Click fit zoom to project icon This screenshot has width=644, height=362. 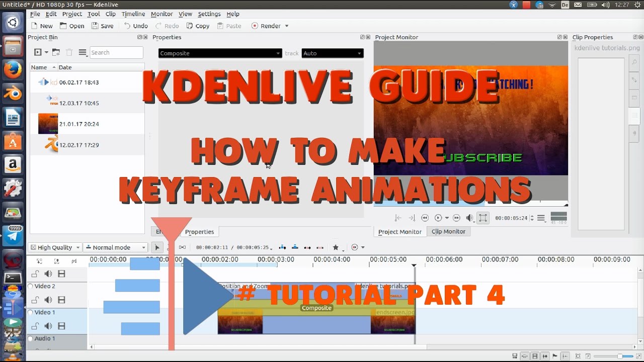coord(578,356)
